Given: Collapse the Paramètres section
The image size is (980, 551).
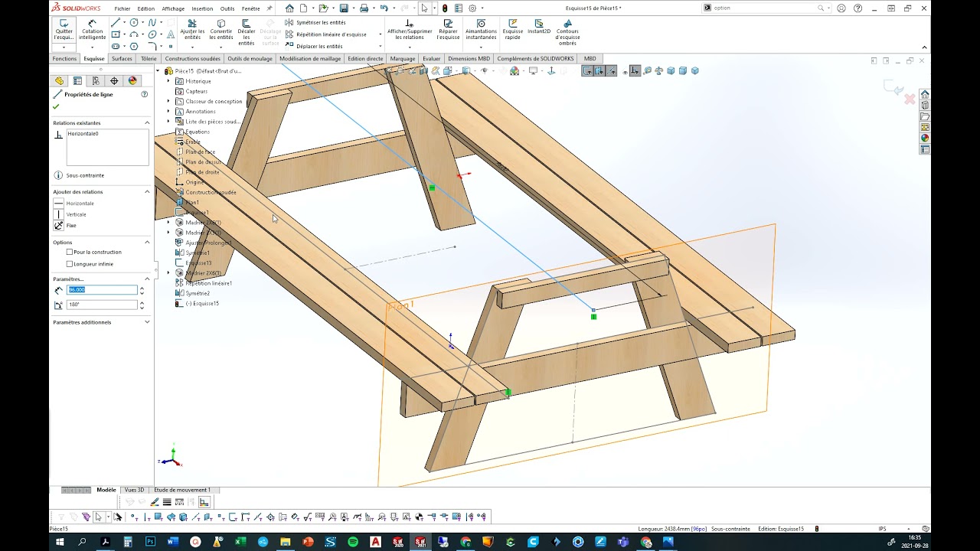Looking at the screenshot, I should pos(147,279).
